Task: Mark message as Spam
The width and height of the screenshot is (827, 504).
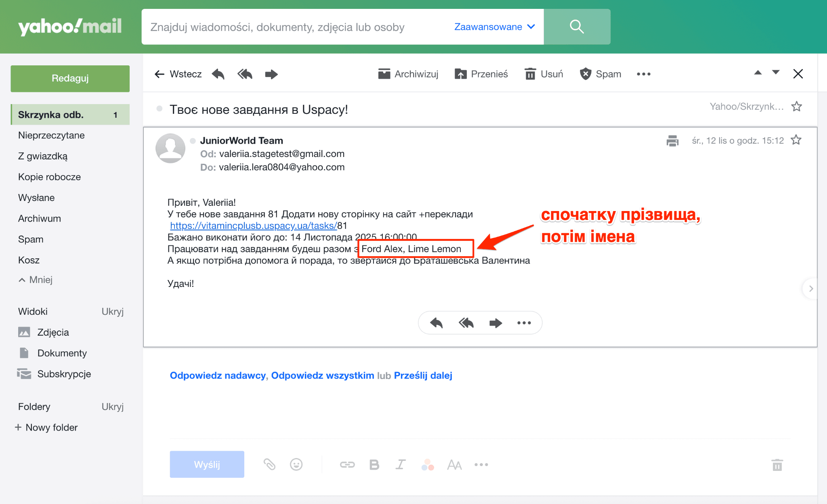Action: point(600,74)
